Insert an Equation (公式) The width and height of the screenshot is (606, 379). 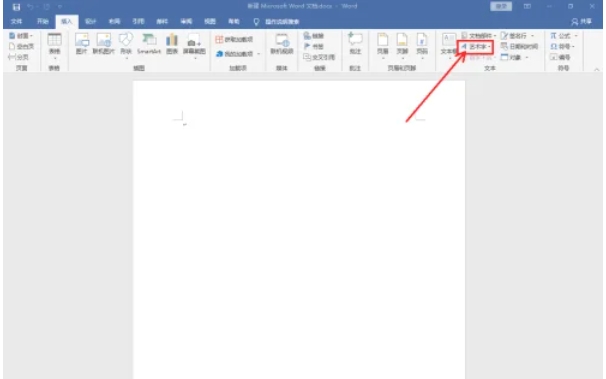coord(564,36)
